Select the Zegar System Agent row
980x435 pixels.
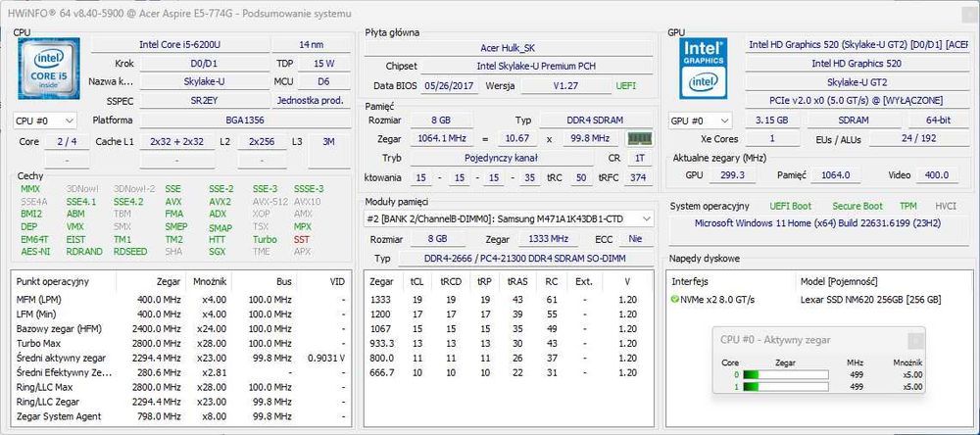tap(181, 416)
